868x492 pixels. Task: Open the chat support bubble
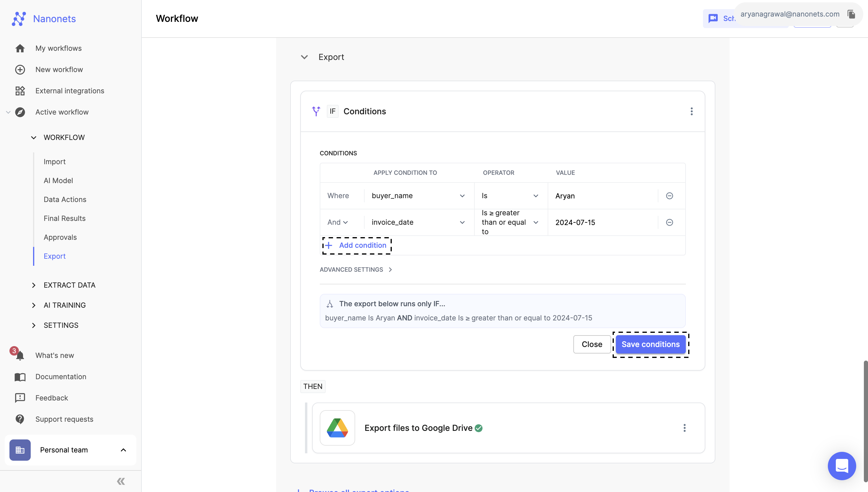tap(842, 466)
